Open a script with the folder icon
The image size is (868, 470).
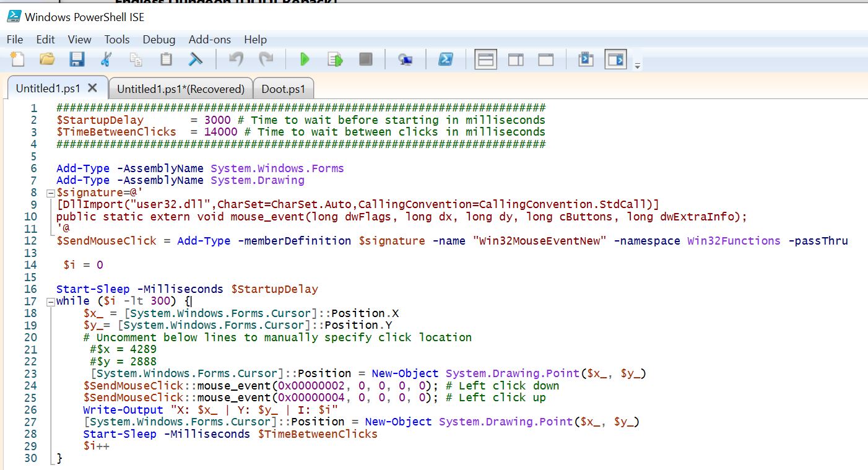tap(47, 59)
